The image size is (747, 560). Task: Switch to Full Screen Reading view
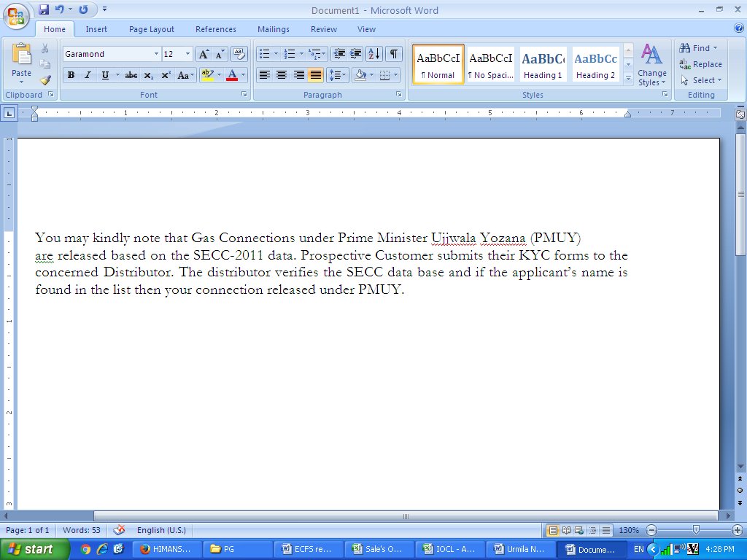[566, 530]
